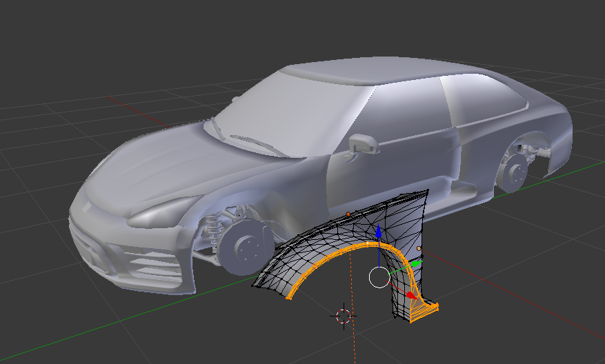Click the red X-axis gizmo arrow
This screenshot has width=605, height=364.
410,295
